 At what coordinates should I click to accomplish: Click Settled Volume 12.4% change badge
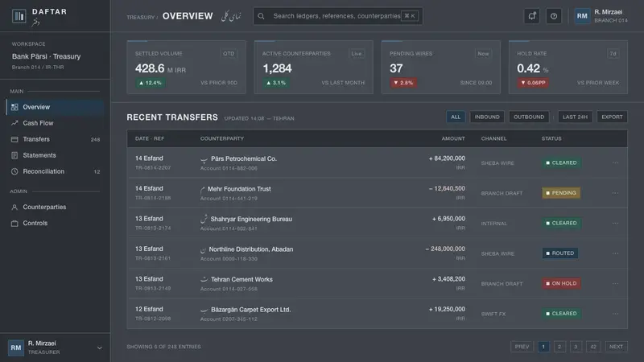coord(151,83)
